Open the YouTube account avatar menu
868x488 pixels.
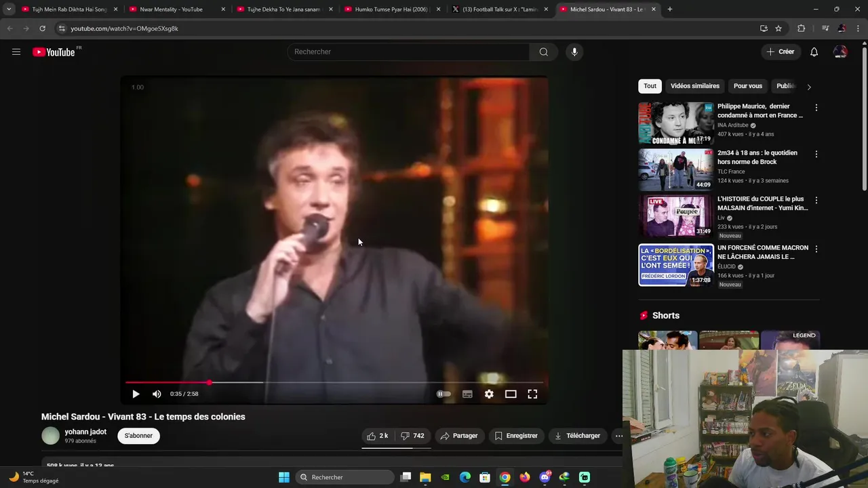[840, 52]
